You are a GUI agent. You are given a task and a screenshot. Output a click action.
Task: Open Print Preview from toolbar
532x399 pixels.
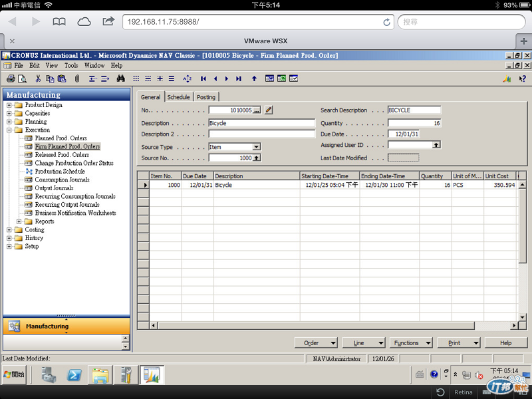[22, 78]
